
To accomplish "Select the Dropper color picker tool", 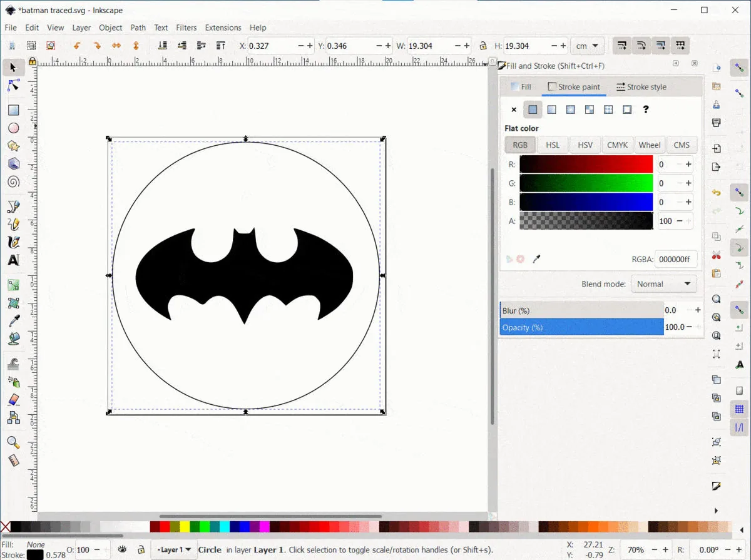I will [x=13, y=321].
